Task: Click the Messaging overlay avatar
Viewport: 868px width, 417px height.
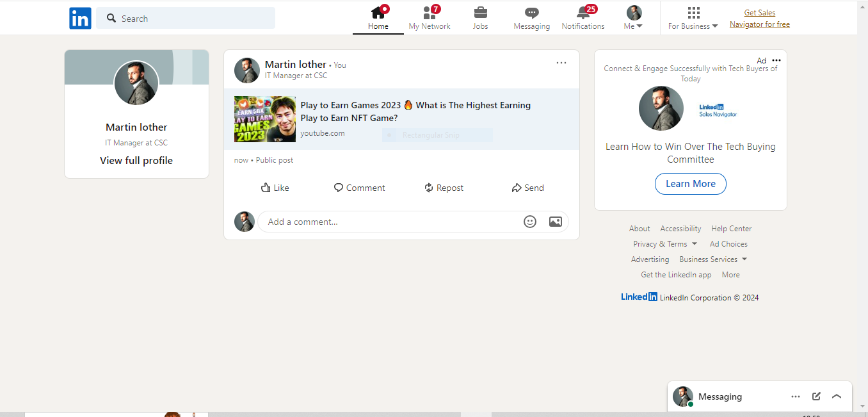Action: [x=683, y=397]
